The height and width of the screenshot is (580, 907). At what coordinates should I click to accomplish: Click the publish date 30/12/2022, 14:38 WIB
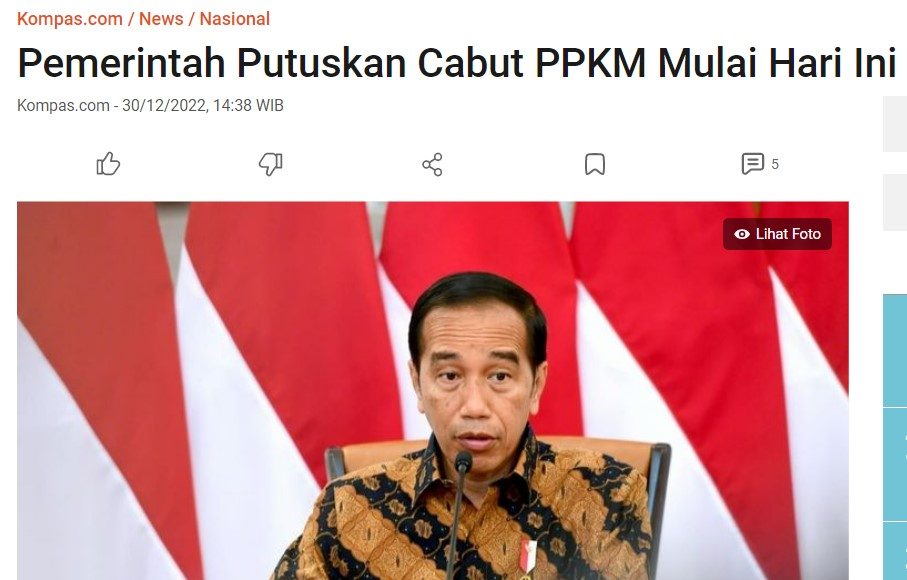(x=202, y=106)
